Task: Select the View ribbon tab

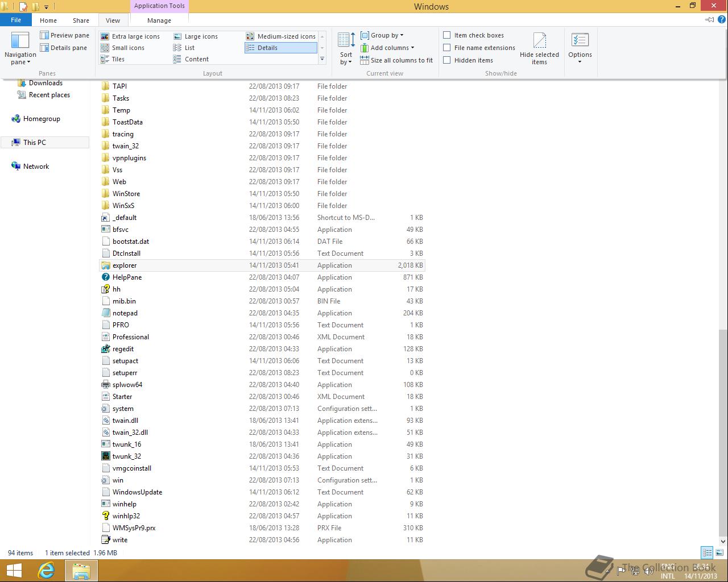Action: [113, 20]
